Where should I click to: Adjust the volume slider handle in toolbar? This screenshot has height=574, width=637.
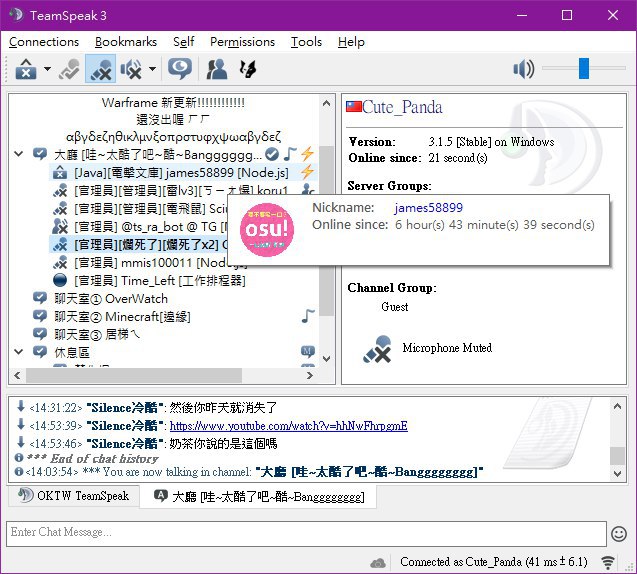[584, 68]
